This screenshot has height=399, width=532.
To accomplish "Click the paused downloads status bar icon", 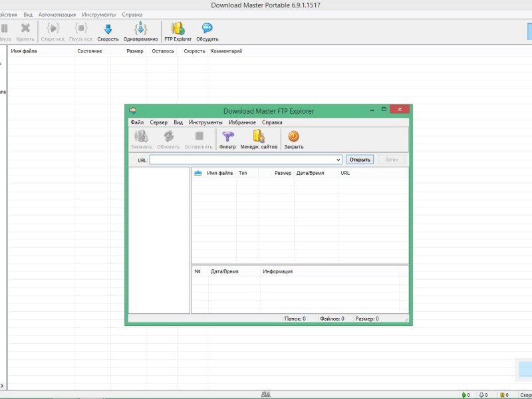I will (503, 395).
